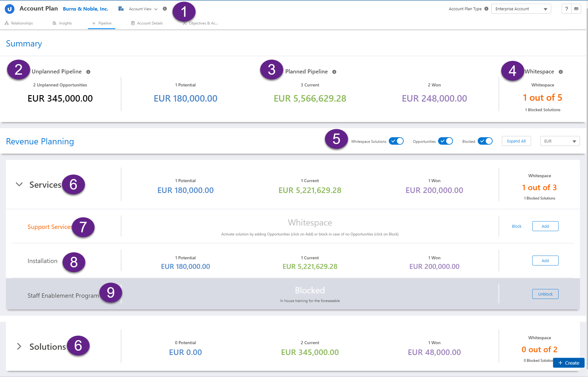Click the building icon beside Account View
The image size is (588, 377).
[x=121, y=9]
